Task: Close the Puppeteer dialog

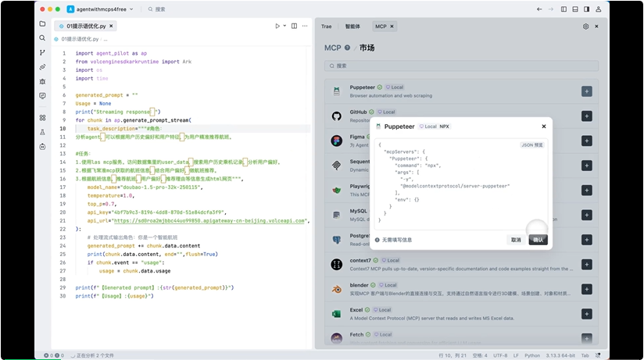Action: (x=544, y=127)
